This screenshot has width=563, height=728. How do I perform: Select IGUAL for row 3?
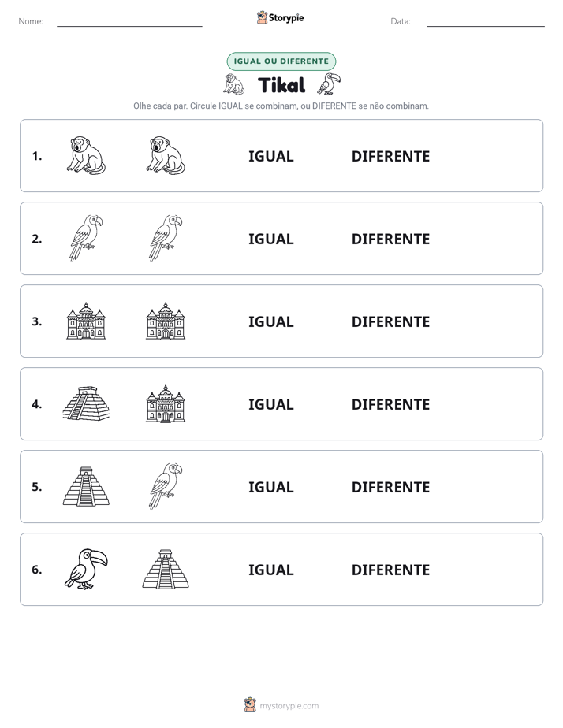270,321
